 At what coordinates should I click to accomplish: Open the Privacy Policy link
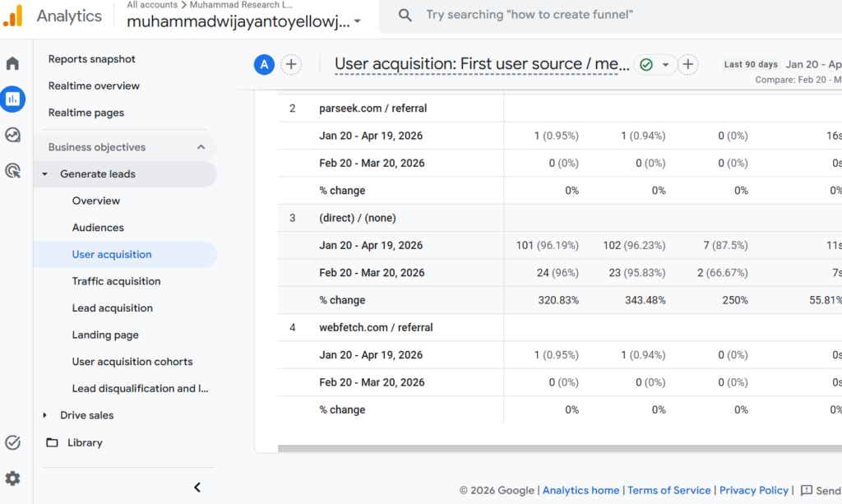754,490
